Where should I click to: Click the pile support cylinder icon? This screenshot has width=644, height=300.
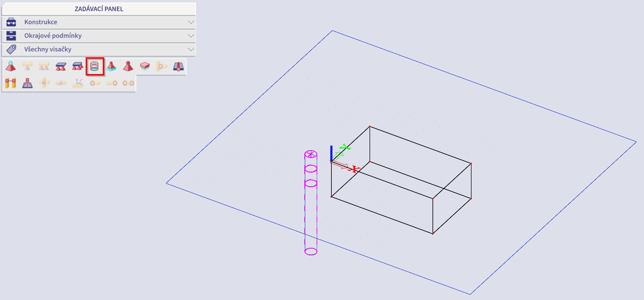tap(95, 66)
